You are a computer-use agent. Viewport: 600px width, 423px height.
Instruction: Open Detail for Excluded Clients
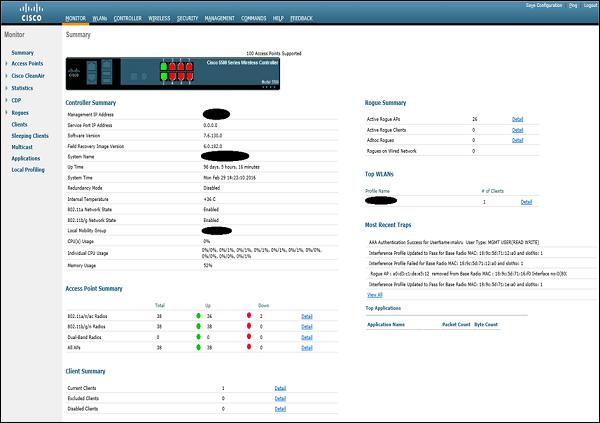pos(280,399)
